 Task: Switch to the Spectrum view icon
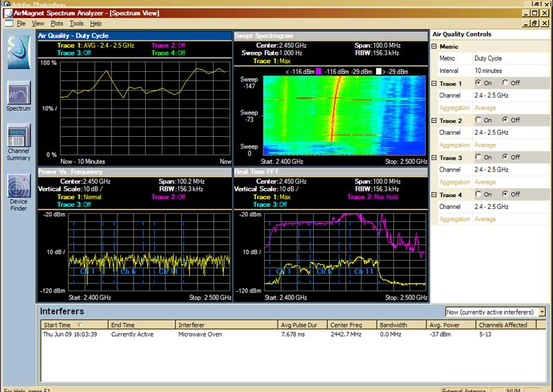point(19,93)
